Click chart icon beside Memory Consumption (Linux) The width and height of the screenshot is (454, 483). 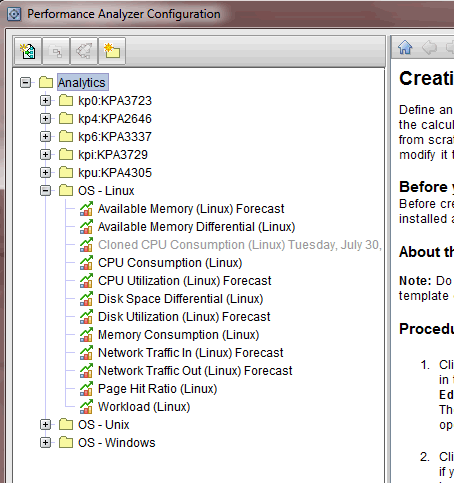tap(86, 335)
